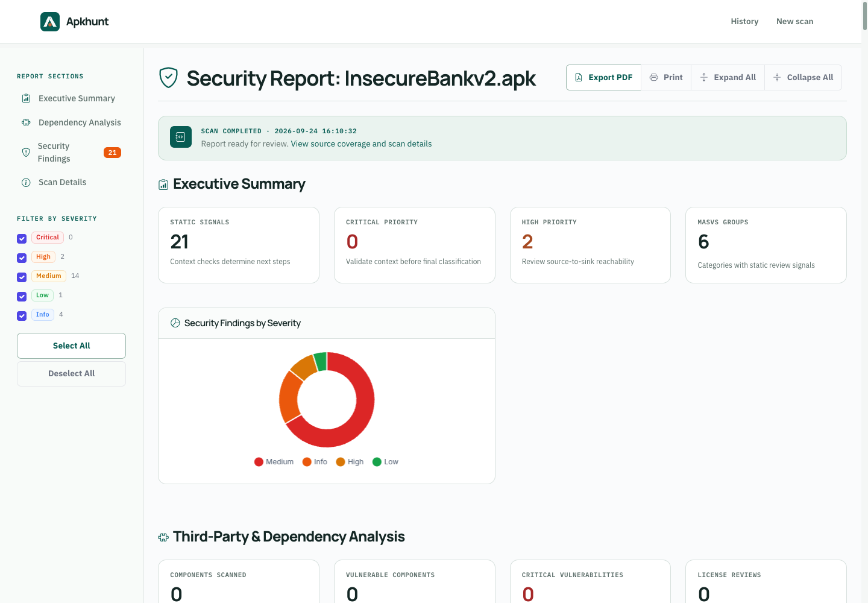Image resolution: width=868 pixels, height=603 pixels.
Task: Go to Executive Summary section
Action: pos(71,98)
